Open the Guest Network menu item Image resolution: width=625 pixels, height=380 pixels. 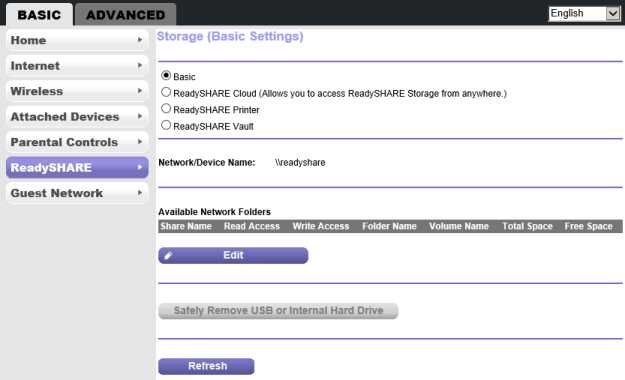[77, 193]
